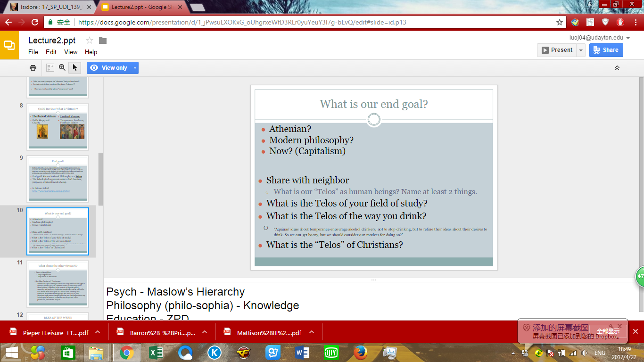Star the Lecture2.ppt presentation
Image resolution: width=644 pixels, height=362 pixels.
click(x=90, y=41)
